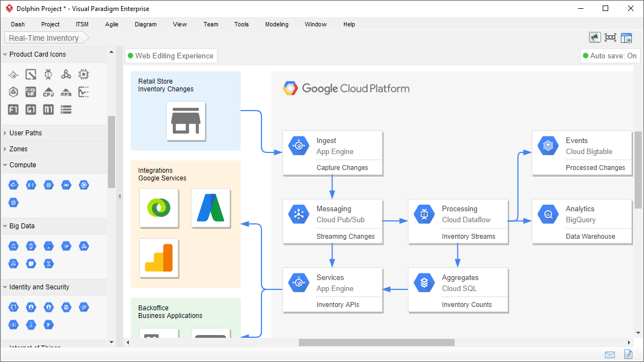Click the document icon in bottom-right corner
644x362 pixels.
(628, 354)
